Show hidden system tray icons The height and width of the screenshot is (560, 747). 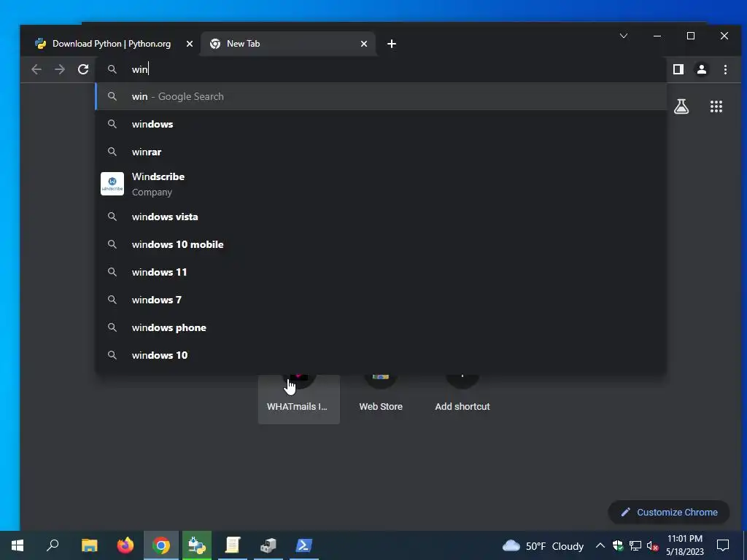point(600,545)
